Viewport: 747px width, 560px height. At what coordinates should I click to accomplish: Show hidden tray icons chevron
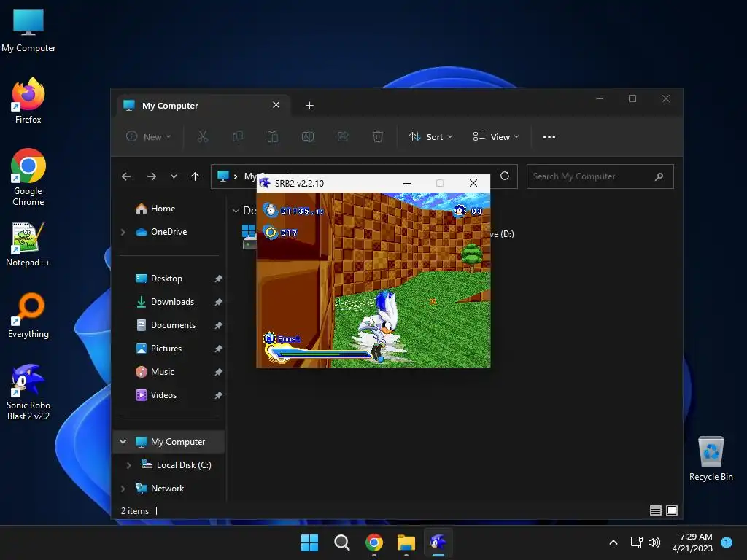pos(614,542)
